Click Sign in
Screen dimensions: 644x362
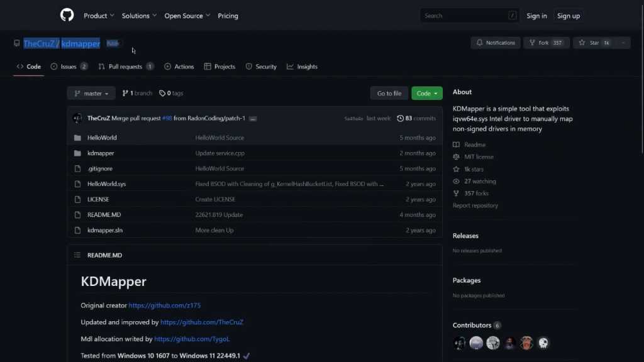pos(536,16)
